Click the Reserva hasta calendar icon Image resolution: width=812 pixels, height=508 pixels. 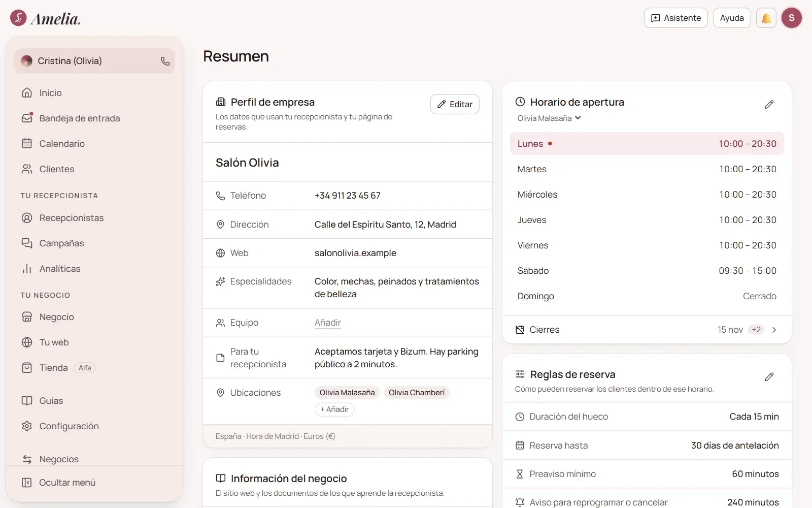click(x=520, y=446)
